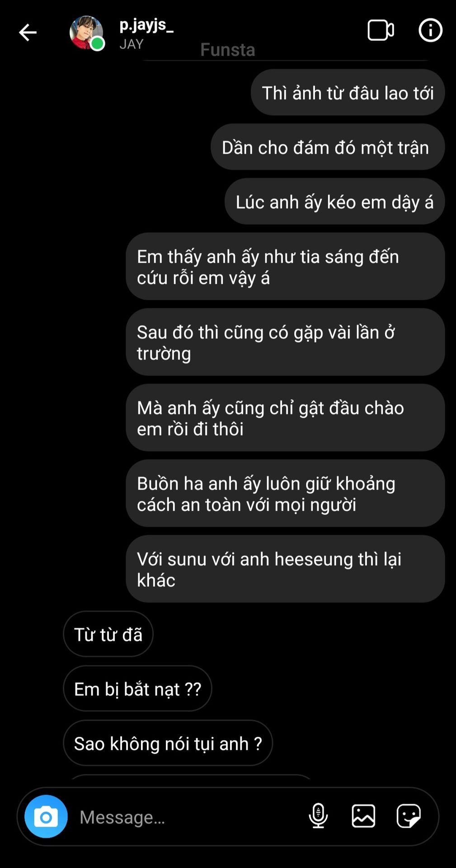This screenshot has width=456, height=868.
Task: Open the camera from message bar
Action: pyautogui.click(x=46, y=816)
